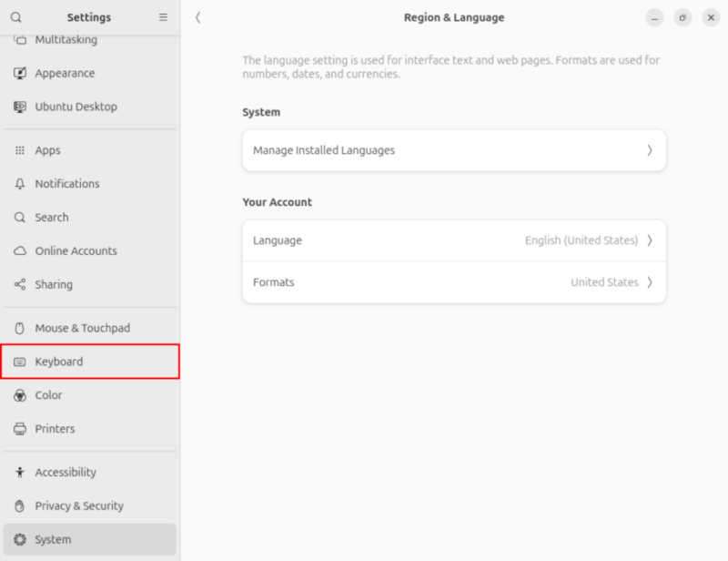Click the Printers icon in sidebar
This screenshot has width=728, height=561.
[20, 429]
